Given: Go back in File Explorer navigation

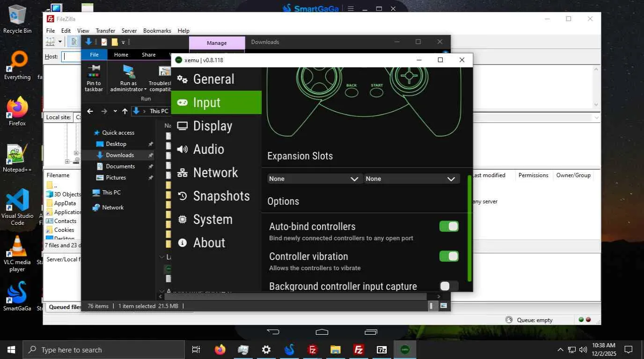Looking at the screenshot, I should [90, 111].
